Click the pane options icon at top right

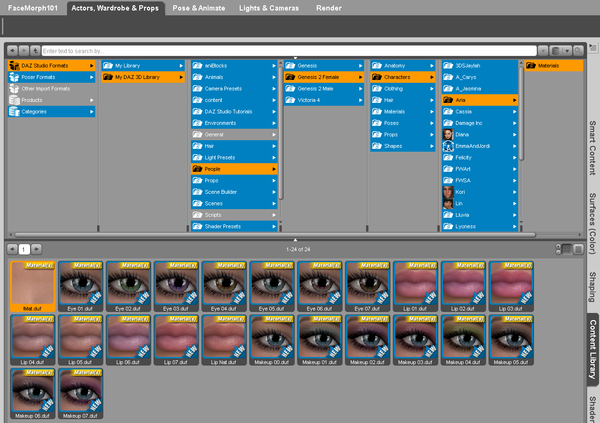pyautogui.click(x=593, y=48)
